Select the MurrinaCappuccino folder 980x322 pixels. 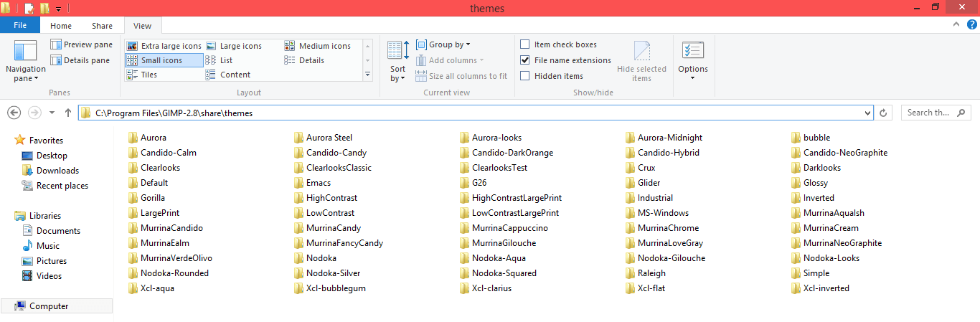[504, 228]
